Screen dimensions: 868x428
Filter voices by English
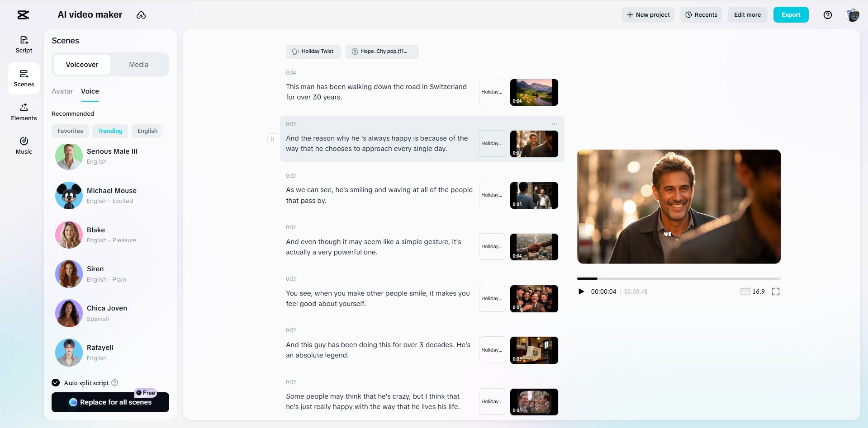pos(147,131)
